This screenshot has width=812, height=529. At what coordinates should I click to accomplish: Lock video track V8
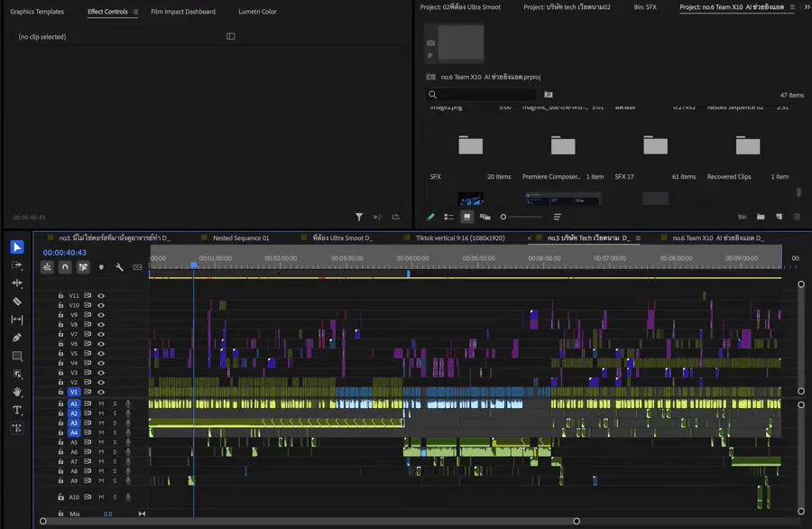[60, 324]
